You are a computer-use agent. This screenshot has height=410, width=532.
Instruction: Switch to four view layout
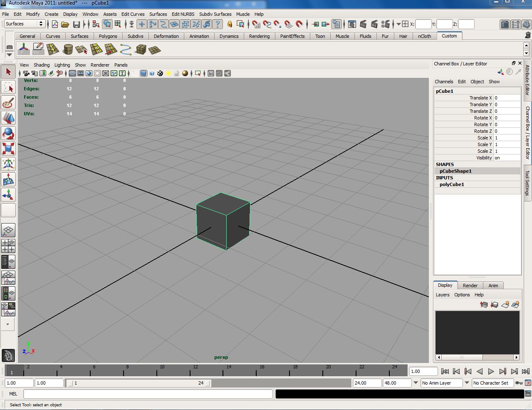pyautogui.click(x=8, y=246)
